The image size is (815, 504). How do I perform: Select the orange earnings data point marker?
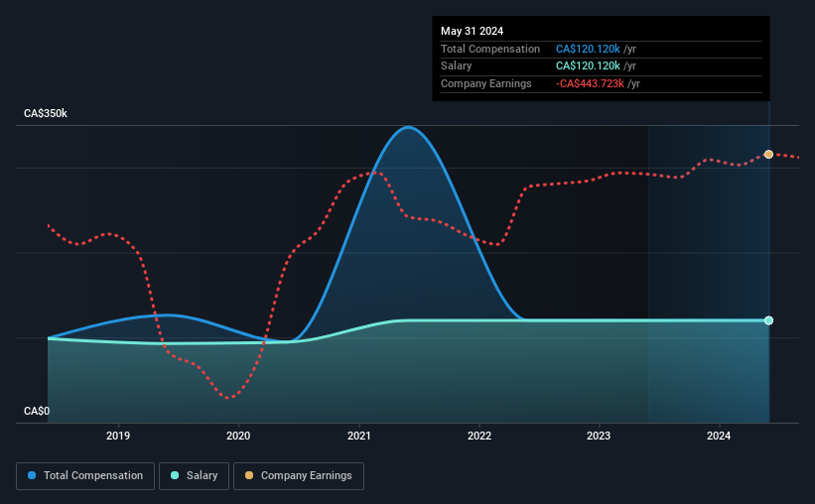coord(768,155)
